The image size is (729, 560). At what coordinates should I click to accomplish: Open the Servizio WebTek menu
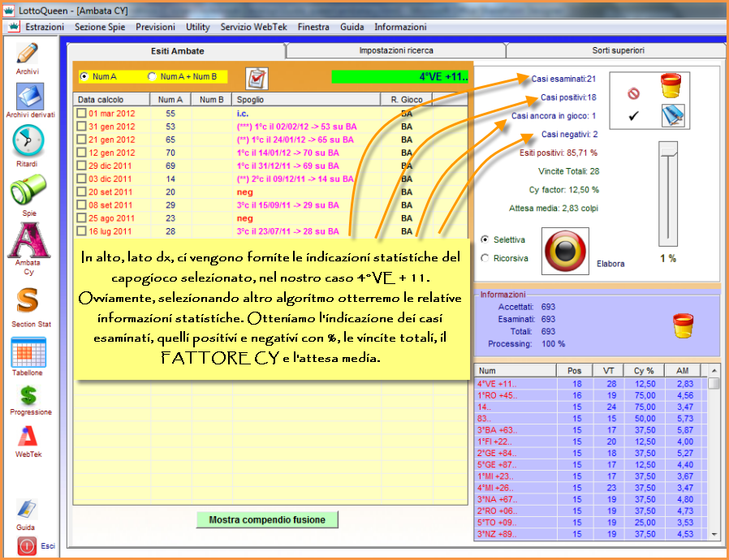254,27
